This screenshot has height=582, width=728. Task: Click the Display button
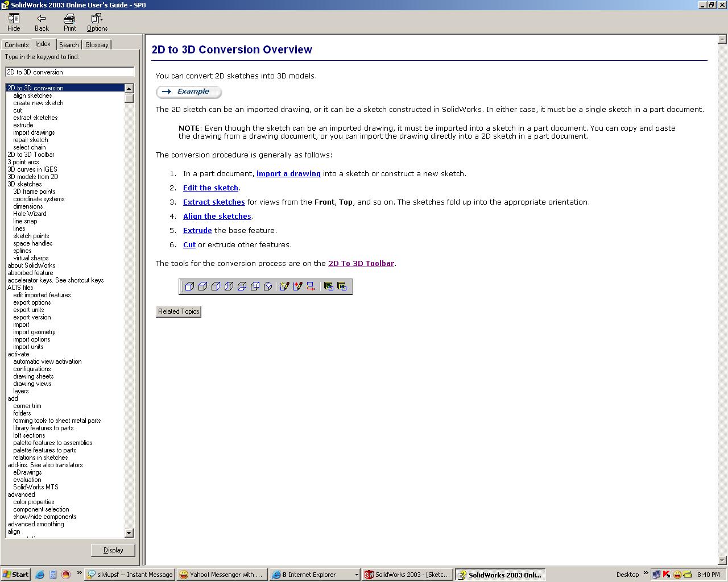[113, 550]
